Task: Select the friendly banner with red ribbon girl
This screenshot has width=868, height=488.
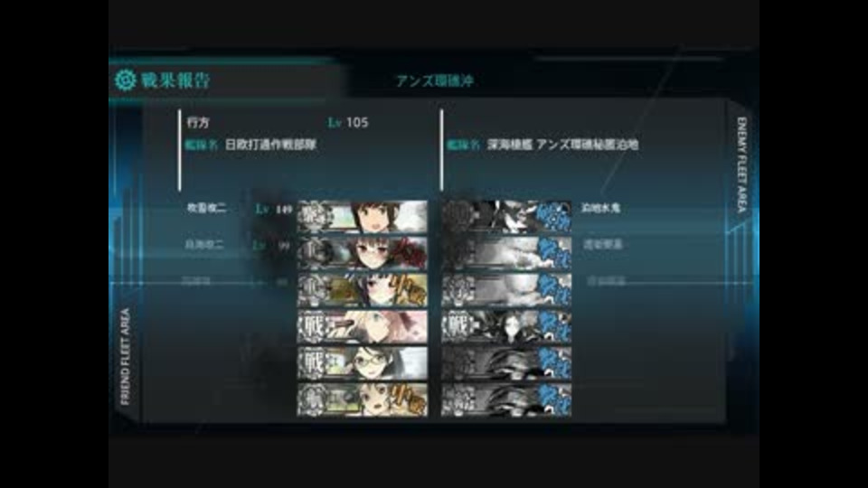Action: tap(363, 253)
